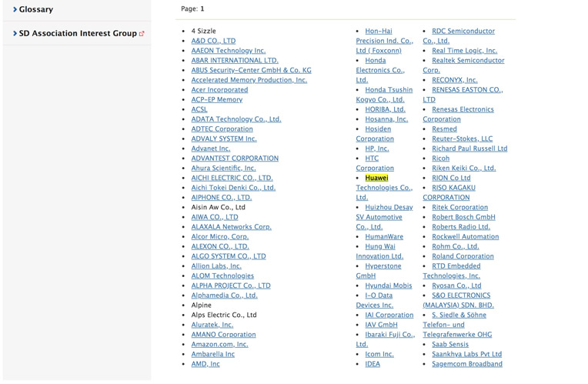
Task: Open AAEON Technology Inc. link
Action: [229, 51]
